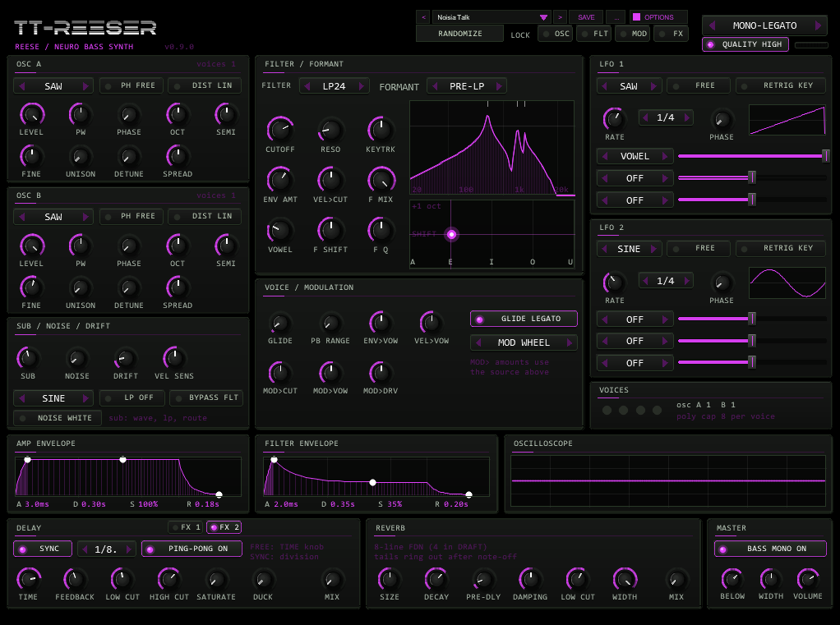This screenshot has width=840, height=625.
Task: Switch to FX 1 tab
Action: [186, 527]
